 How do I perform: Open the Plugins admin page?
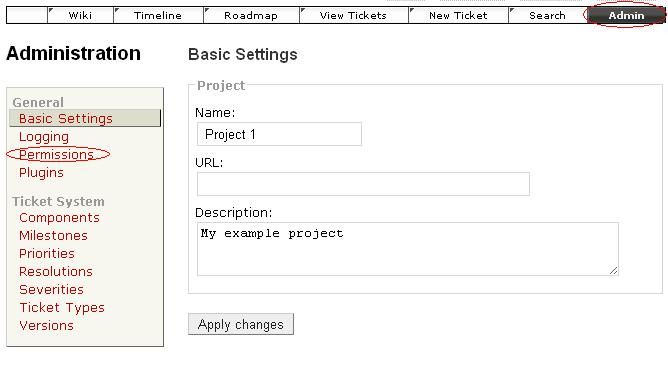point(41,172)
